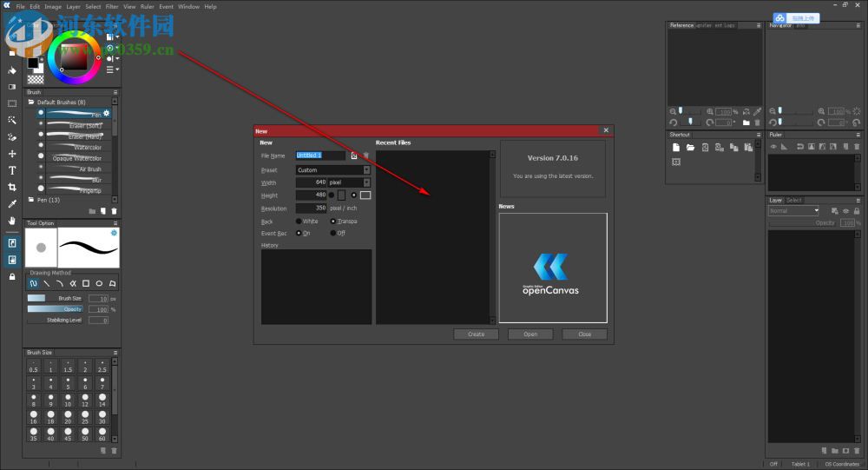The image size is (868, 470).
Task: Select the Magic Wand tool
Action: [x=12, y=120]
